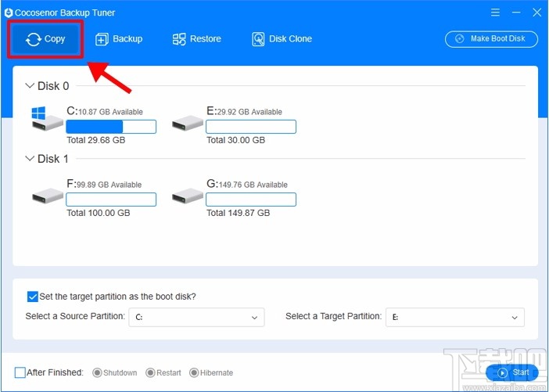Click the Make Boot Disk button

click(491, 39)
